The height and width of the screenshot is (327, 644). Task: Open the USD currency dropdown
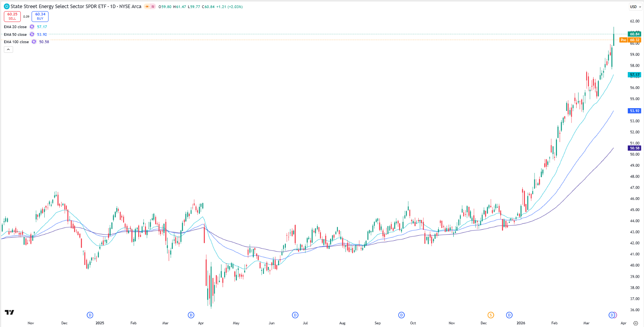pos(635,7)
